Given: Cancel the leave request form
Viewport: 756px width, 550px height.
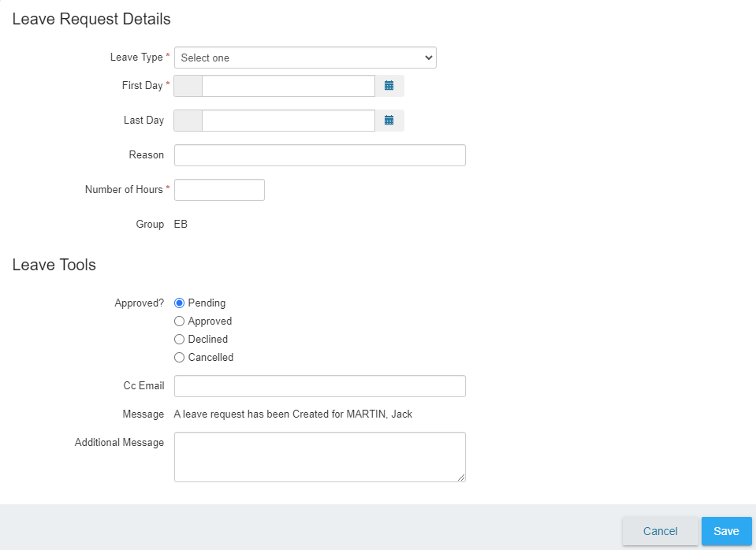Looking at the screenshot, I should pyautogui.click(x=660, y=531).
